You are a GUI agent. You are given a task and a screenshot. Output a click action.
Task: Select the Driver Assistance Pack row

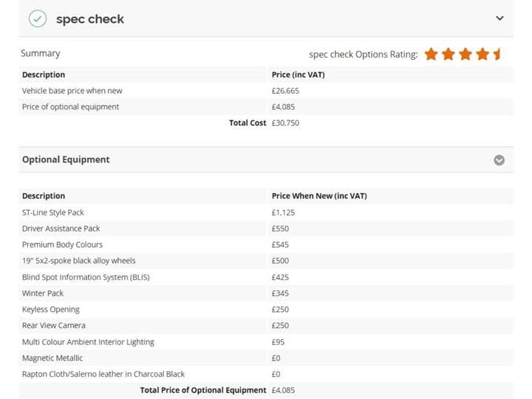(266, 228)
